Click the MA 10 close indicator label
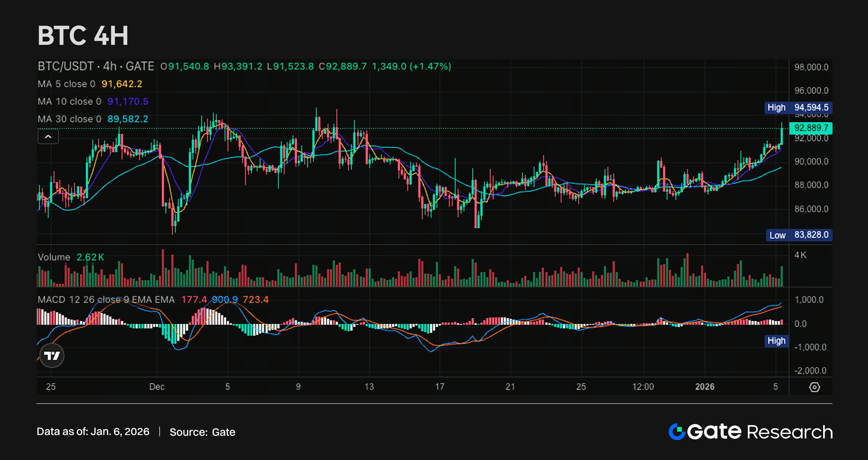 click(69, 102)
